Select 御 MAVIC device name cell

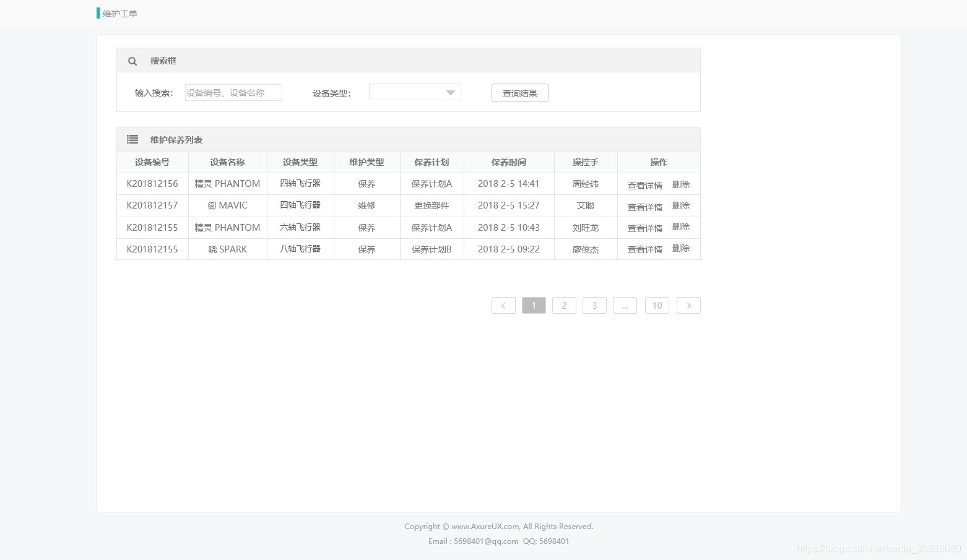tap(227, 205)
